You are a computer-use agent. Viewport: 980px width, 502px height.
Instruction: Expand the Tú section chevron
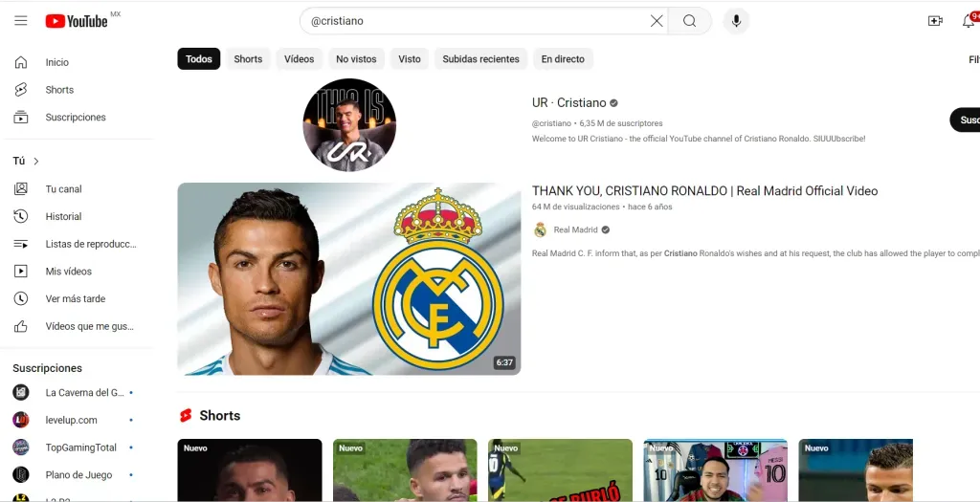pos(36,162)
